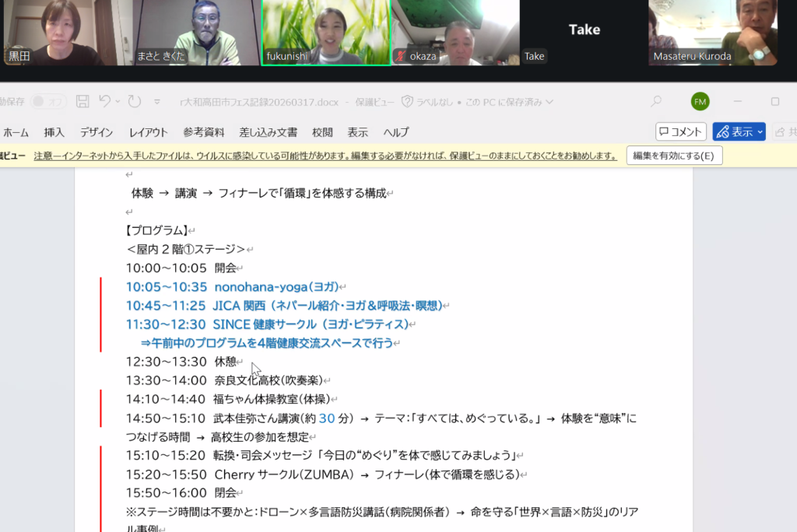This screenshot has height=532, width=797.
Task: Open the 挿入 ribbon tab
Action: click(x=54, y=132)
